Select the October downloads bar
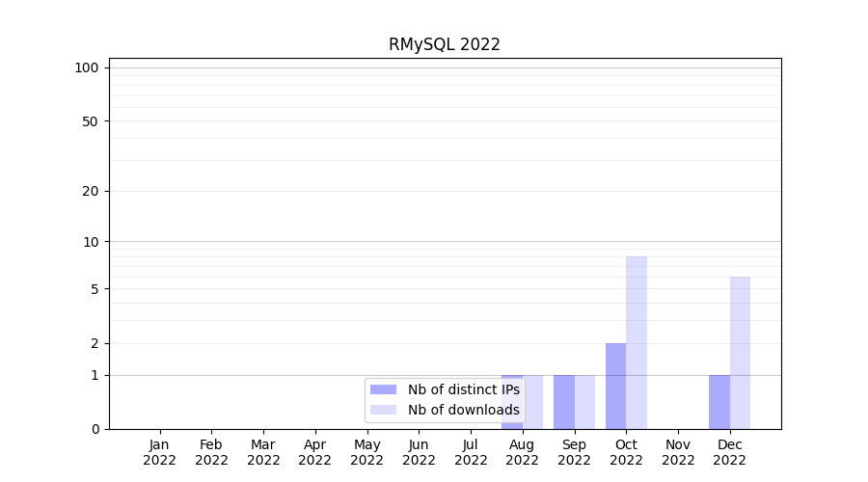 [x=637, y=342]
